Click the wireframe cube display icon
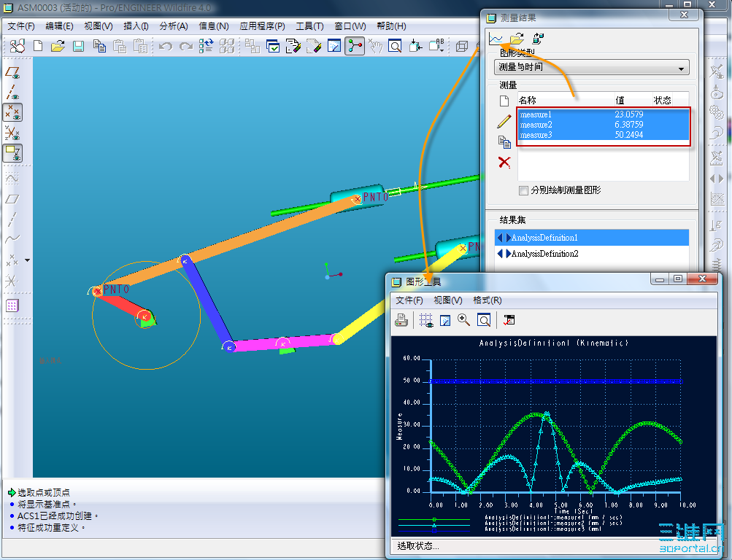Screen dimensions: 732x560 pyautogui.click(x=462, y=46)
